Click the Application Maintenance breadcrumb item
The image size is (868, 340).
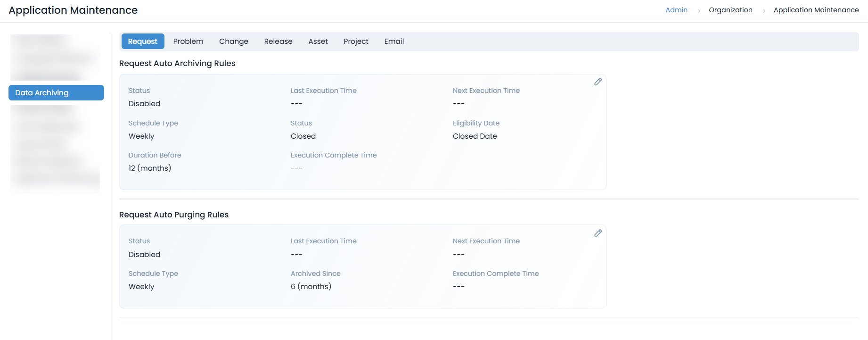[x=816, y=10]
